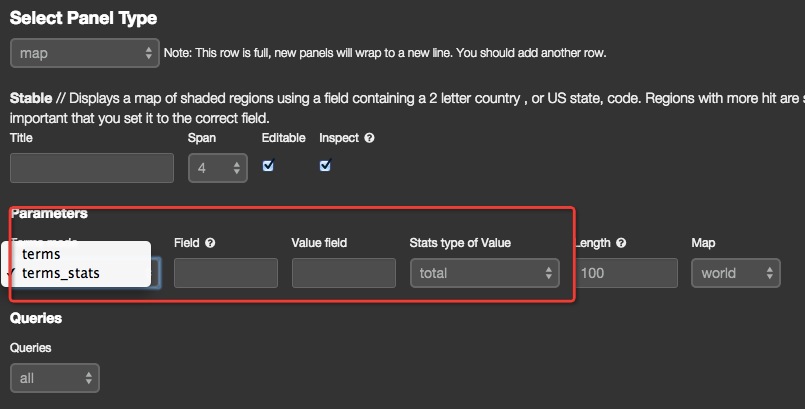805x409 pixels.
Task: Expand the Queries dropdown set to all
Action: click(55, 378)
